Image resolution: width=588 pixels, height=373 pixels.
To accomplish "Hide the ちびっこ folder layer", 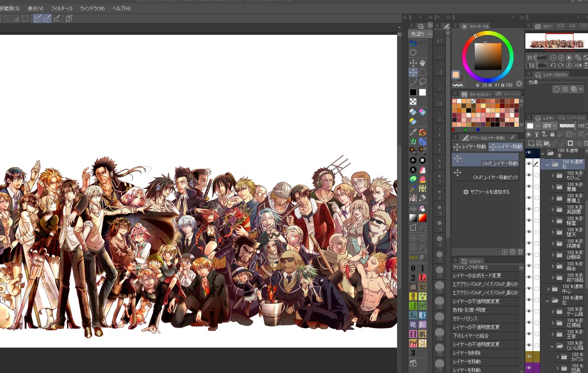I will pyautogui.click(x=529, y=175).
